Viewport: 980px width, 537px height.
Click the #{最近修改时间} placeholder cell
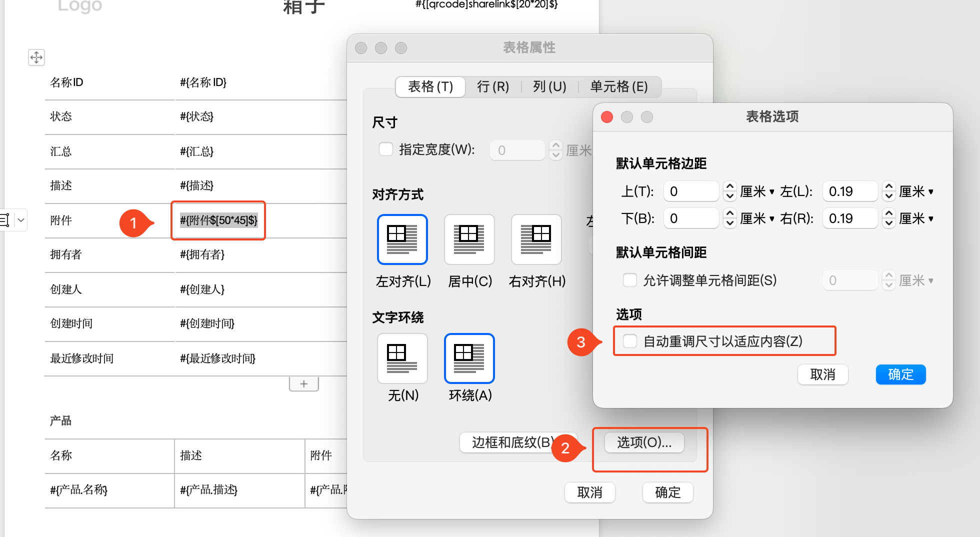tap(217, 358)
